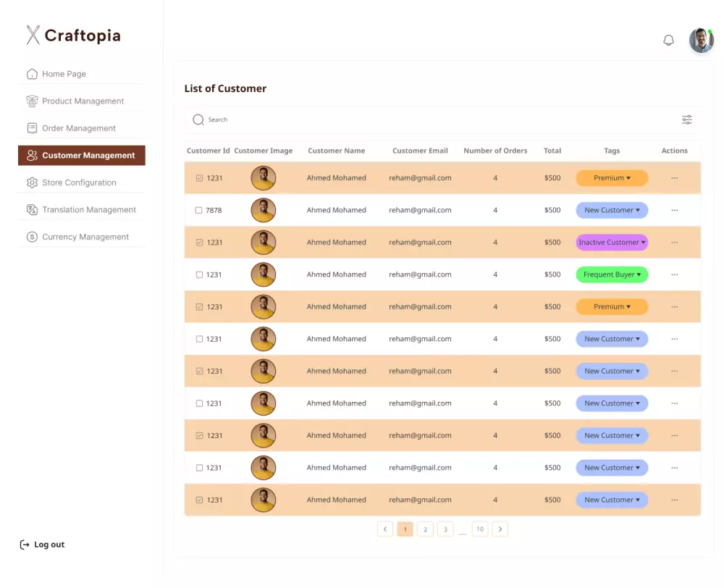Open the notifications bell icon
The width and height of the screenshot is (724, 588).
point(668,40)
